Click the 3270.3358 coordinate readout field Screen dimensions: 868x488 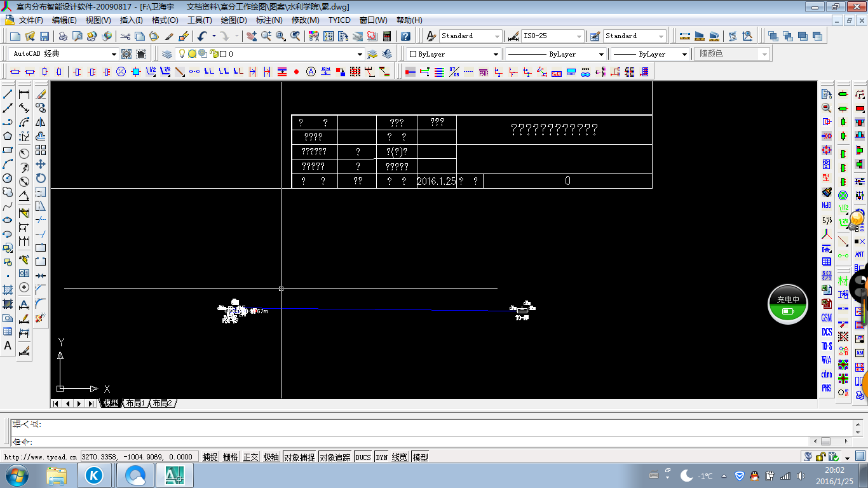pyautogui.click(x=139, y=457)
